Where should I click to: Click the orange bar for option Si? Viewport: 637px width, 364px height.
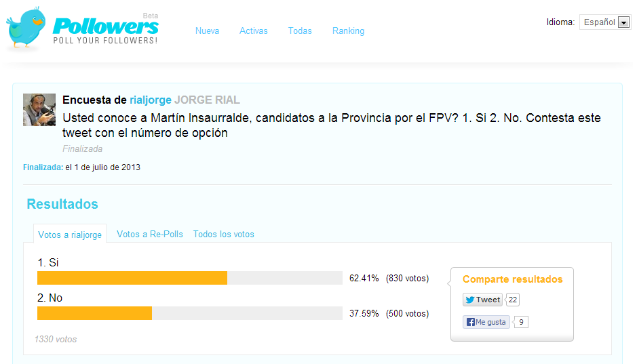point(132,278)
